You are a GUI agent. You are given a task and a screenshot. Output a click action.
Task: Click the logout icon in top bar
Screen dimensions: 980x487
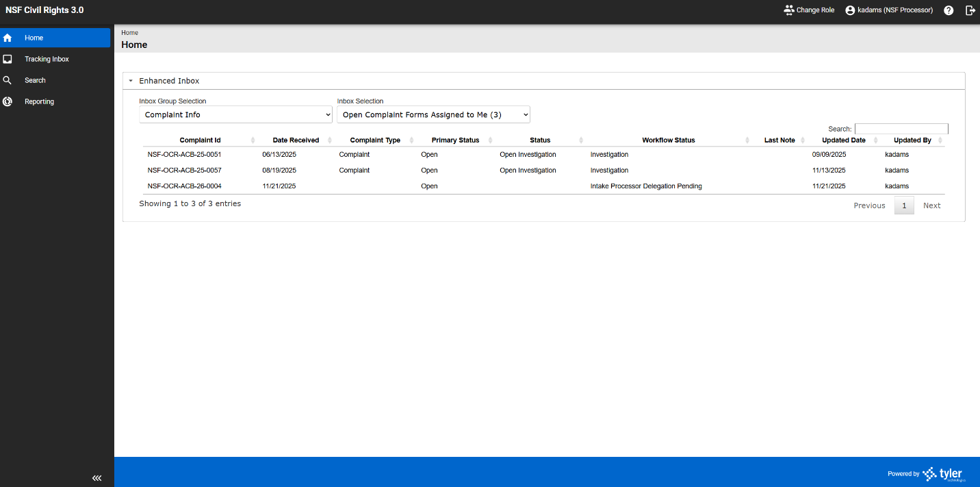(970, 10)
